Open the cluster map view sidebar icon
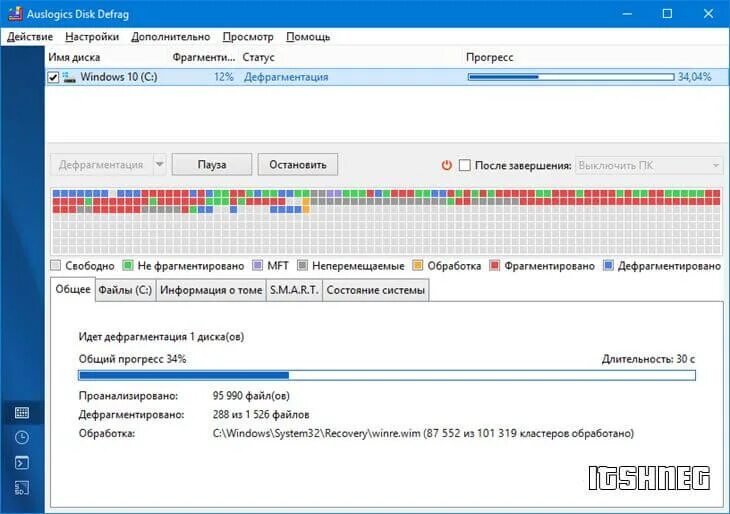The width and height of the screenshot is (730, 514). point(22,413)
